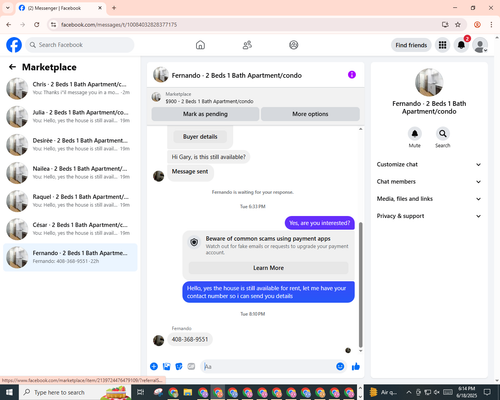Open the Home feed icon
500x400 pixels.
point(200,45)
